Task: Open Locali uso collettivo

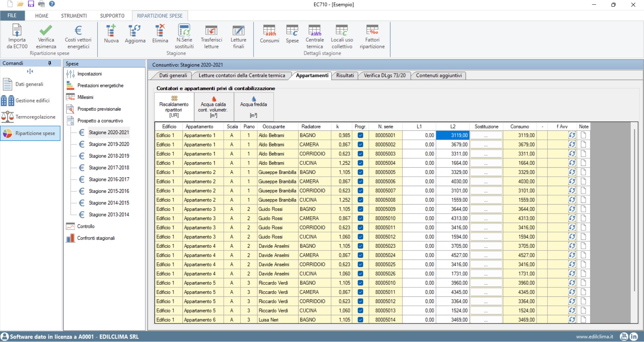Action: [x=342, y=36]
